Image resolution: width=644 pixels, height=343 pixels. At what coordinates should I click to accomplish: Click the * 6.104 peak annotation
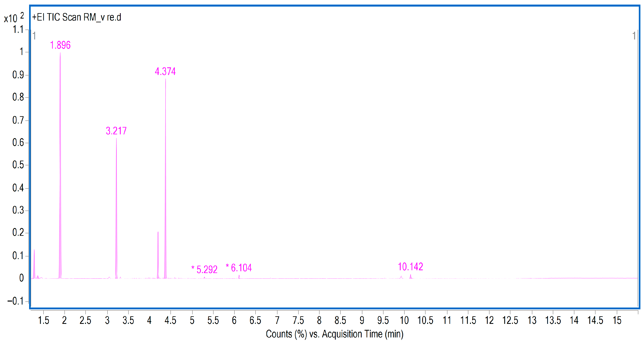(239, 268)
